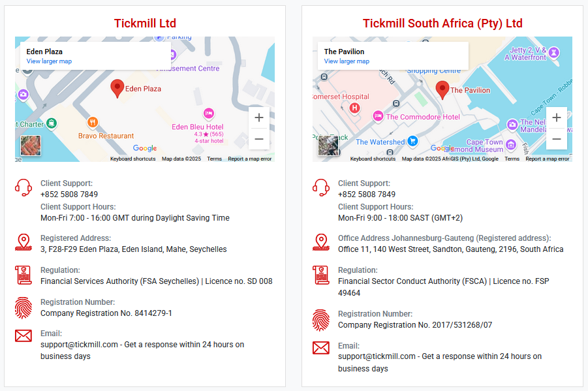Click Report a map error on Pavilion map
The height and width of the screenshot is (391, 588).
point(547,159)
